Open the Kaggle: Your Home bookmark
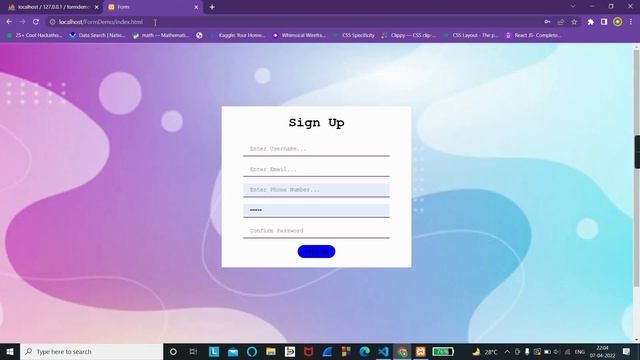Screen dimensions: 640x360 [238, 36]
